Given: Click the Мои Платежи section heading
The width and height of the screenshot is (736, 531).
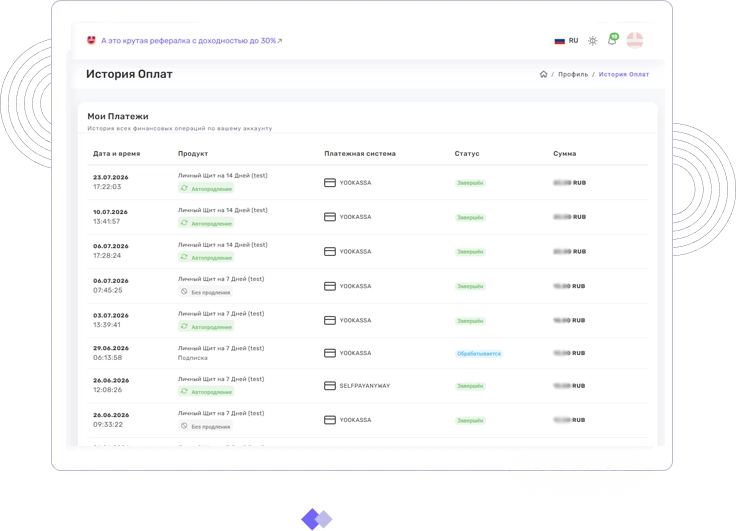Looking at the screenshot, I should 118,116.
